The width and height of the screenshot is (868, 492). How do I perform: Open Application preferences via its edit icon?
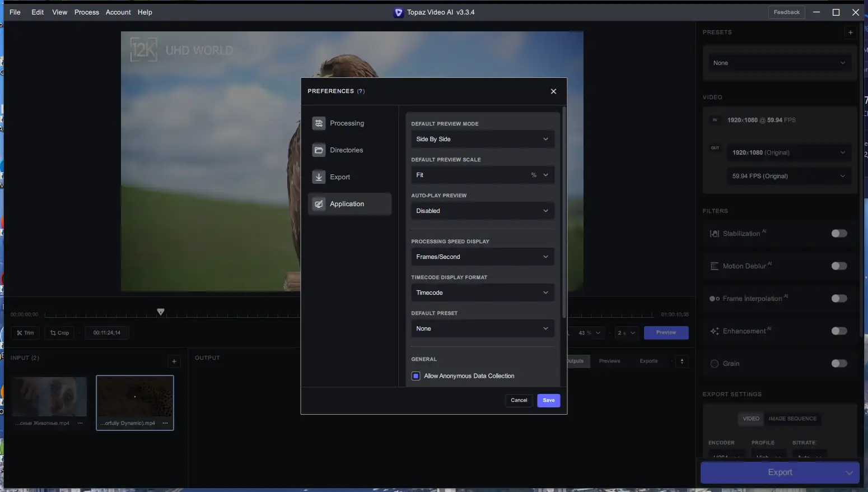click(x=319, y=204)
